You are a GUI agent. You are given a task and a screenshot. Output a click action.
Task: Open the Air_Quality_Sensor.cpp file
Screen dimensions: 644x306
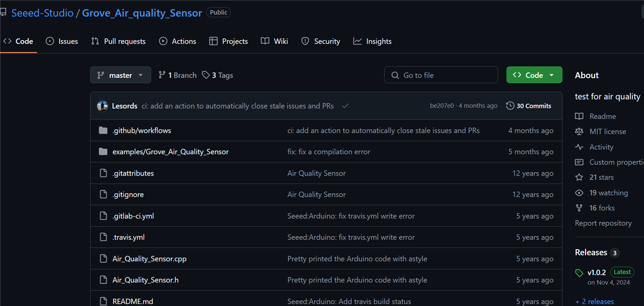click(149, 259)
